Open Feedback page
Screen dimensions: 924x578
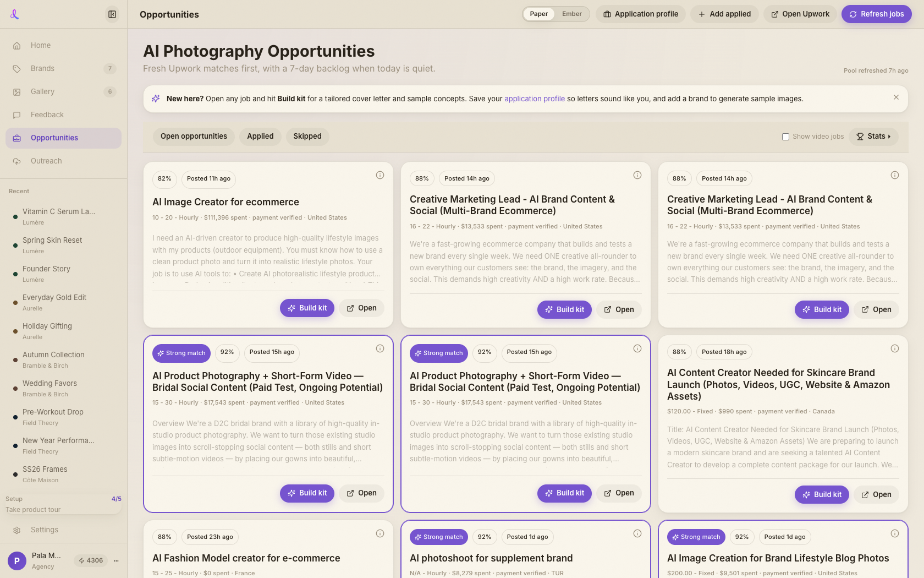(63, 115)
